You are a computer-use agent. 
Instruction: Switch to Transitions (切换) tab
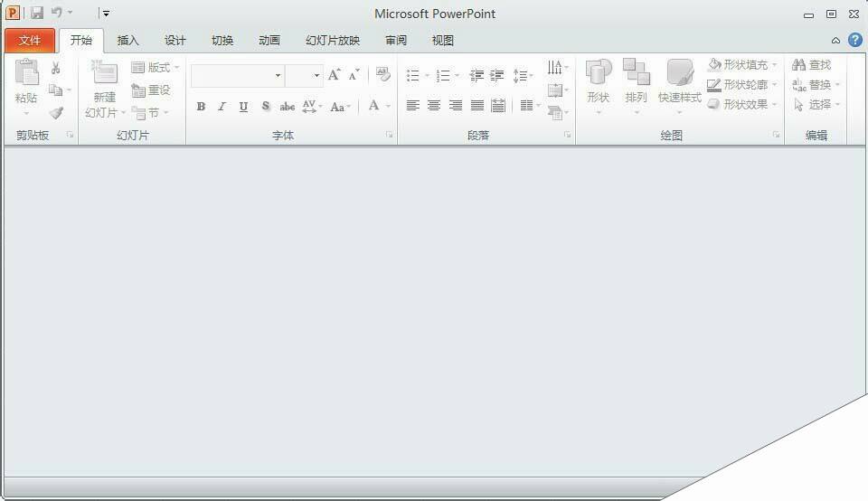click(222, 41)
